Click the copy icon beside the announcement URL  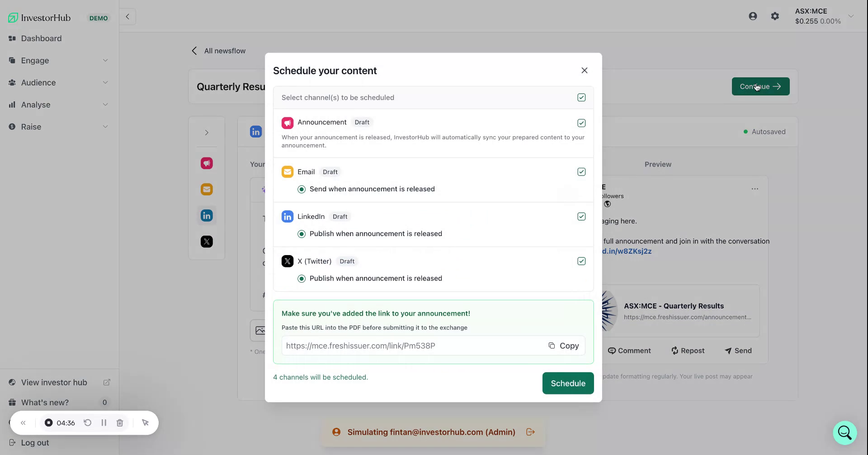click(x=552, y=345)
